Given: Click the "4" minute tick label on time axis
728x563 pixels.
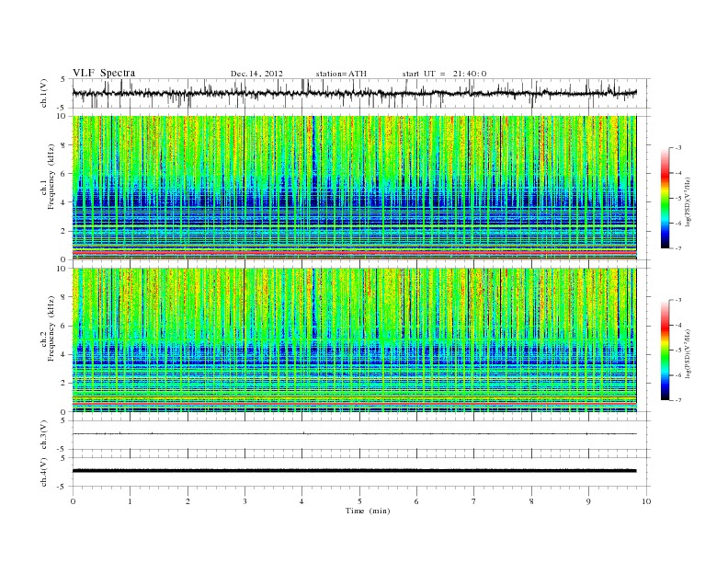Looking at the screenshot, I should (302, 501).
